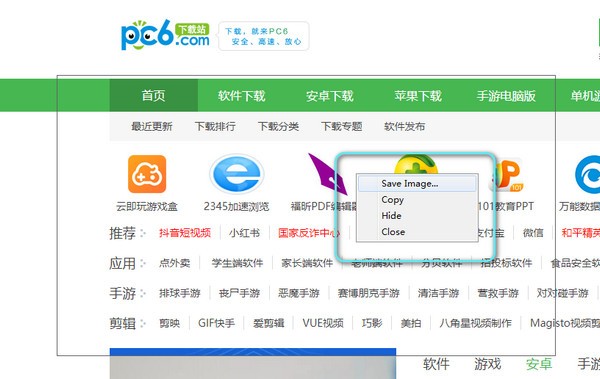This screenshot has height=379, width=600.
Task: Open the 学生端软件 link
Action: pyautogui.click(x=237, y=263)
